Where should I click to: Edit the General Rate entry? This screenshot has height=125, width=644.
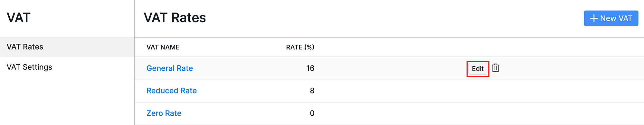478,69
